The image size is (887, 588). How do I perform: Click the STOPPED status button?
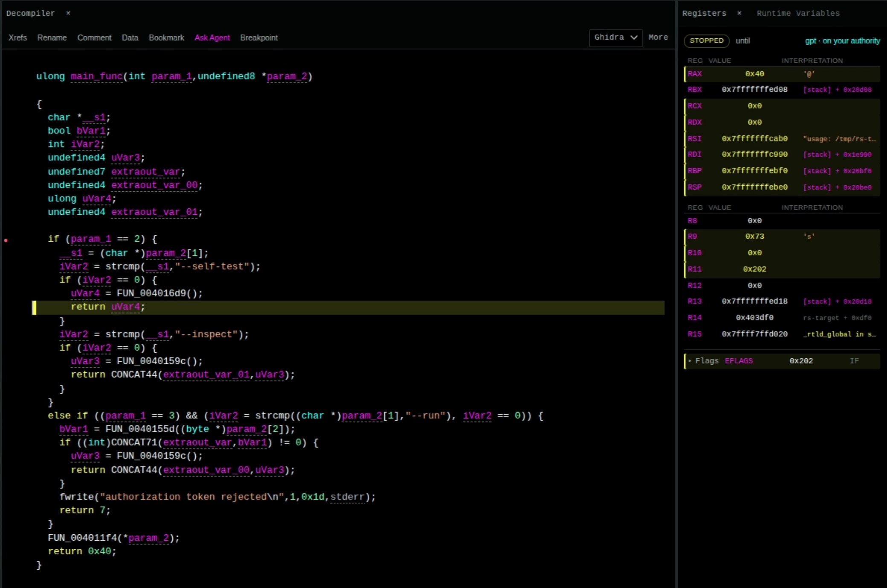pos(707,40)
